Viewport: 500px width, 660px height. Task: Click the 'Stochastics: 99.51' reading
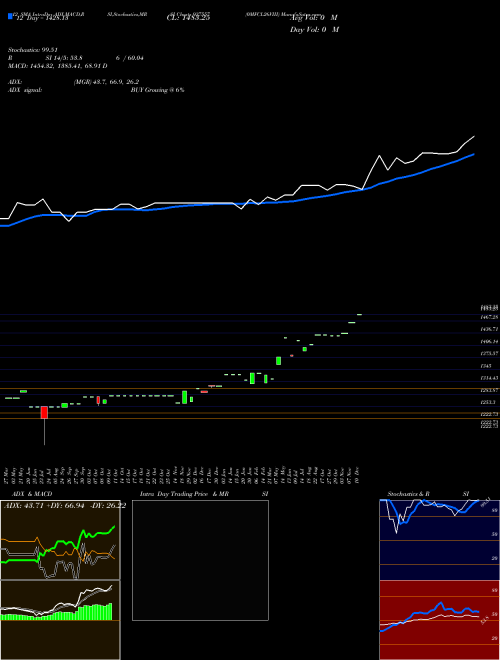[32, 50]
